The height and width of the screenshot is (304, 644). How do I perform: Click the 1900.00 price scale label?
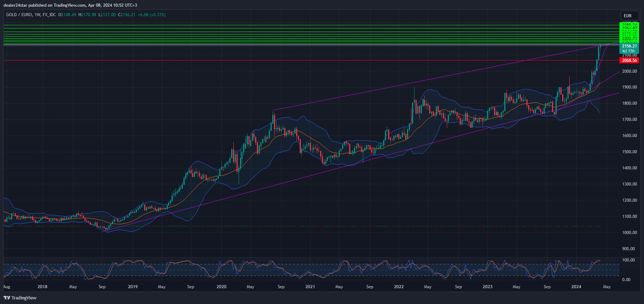[x=629, y=87]
